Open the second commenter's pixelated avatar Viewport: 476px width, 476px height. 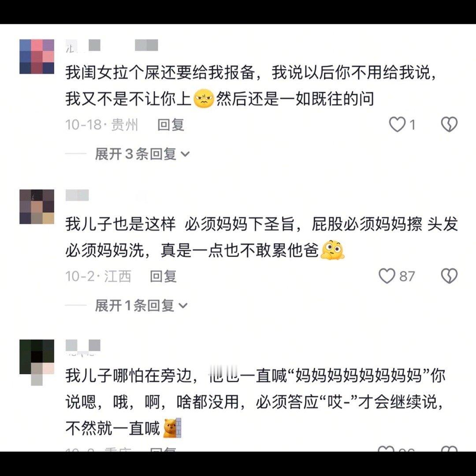coord(37,207)
